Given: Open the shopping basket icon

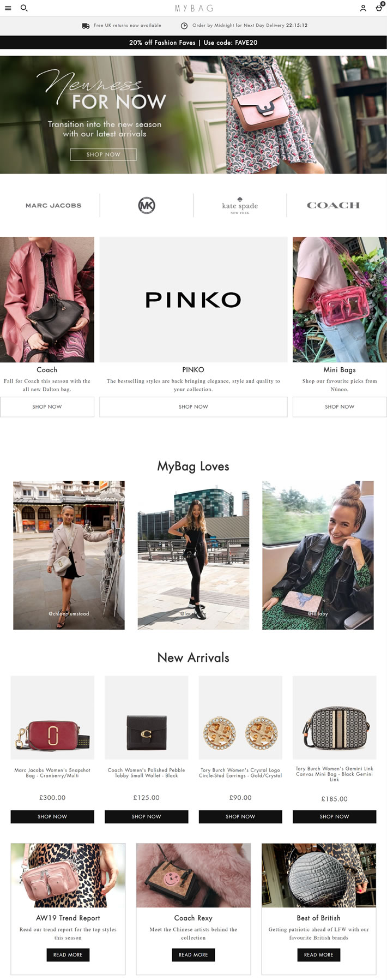Looking at the screenshot, I should [x=379, y=8].
